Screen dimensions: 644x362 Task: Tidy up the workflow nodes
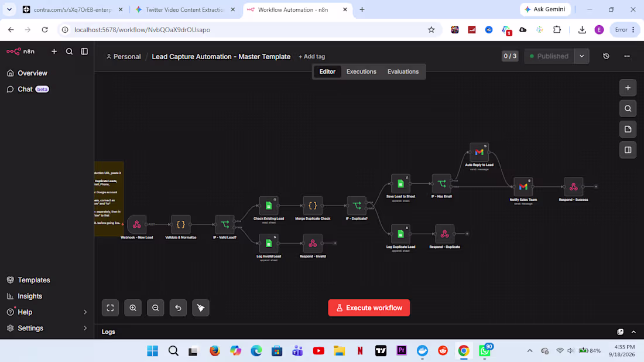click(x=201, y=308)
